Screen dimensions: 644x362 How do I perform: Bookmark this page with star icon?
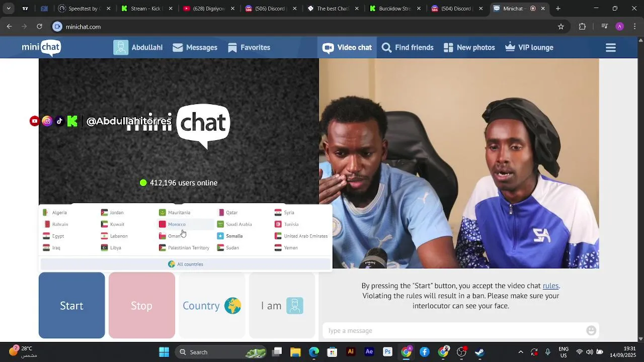(x=561, y=27)
